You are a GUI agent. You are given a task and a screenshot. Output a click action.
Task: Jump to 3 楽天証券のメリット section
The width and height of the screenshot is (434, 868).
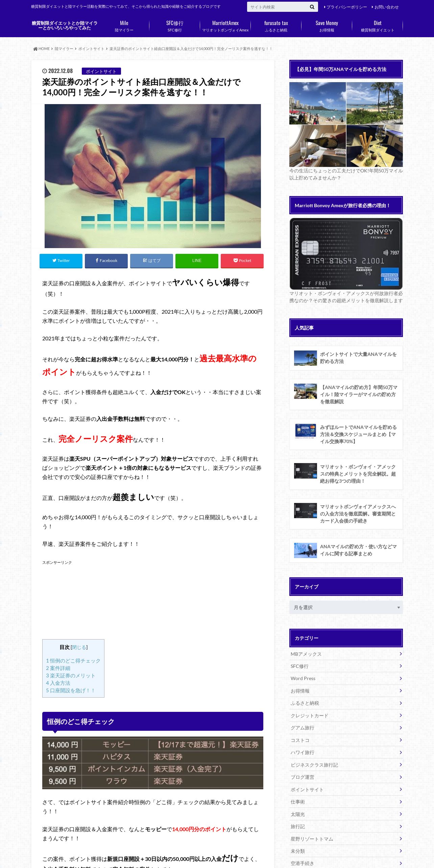click(x=70, y=675)
